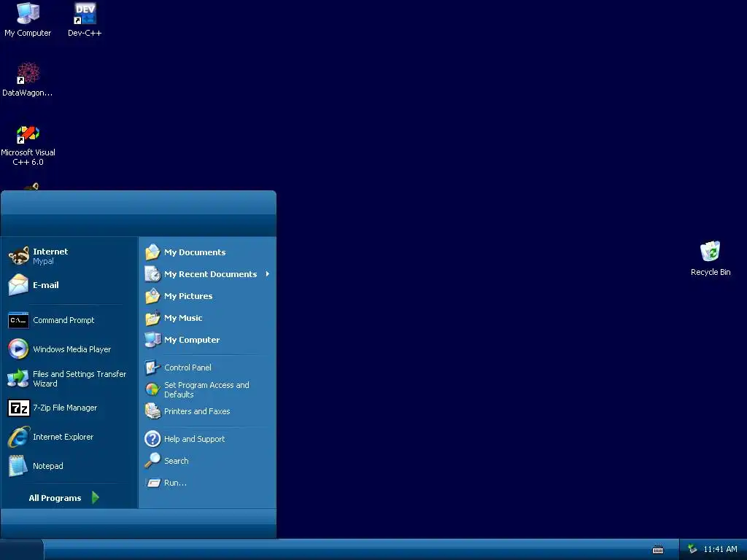This screenshot has width=747, height=560.
Task: Open Set Program Access and Defaults icon
Action: pyautogui.click(x=152, y=389)
